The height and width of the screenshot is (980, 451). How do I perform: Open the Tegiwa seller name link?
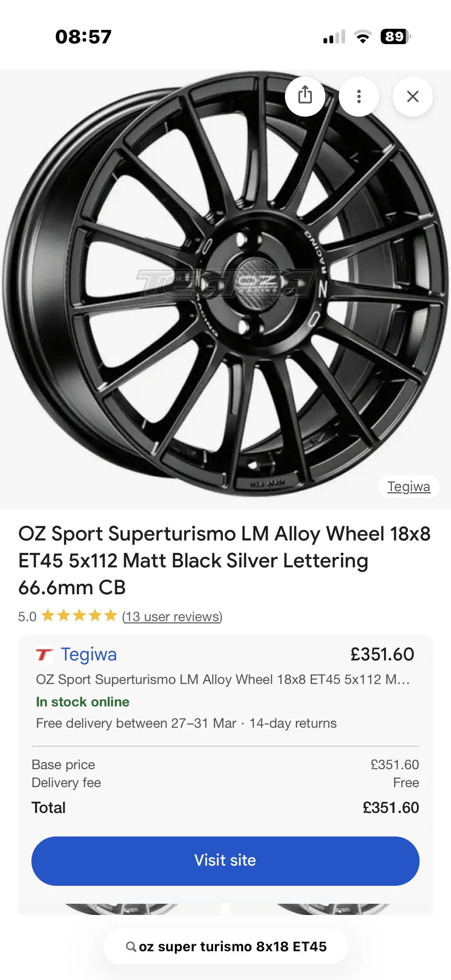89,654
